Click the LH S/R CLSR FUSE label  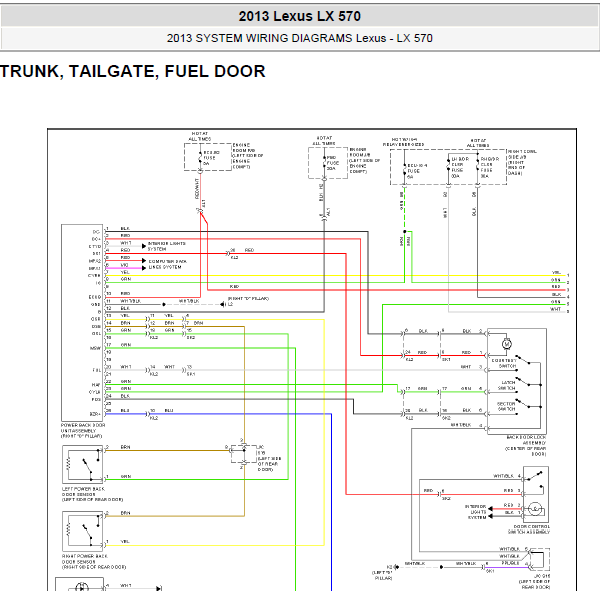tap(460, 167)
